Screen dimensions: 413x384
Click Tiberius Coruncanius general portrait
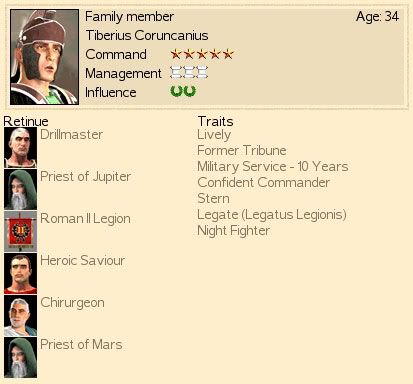(x=44, y=57)
